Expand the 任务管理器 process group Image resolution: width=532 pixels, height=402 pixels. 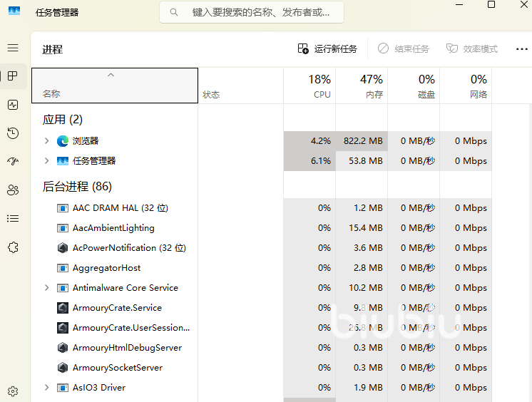point(47,161)
